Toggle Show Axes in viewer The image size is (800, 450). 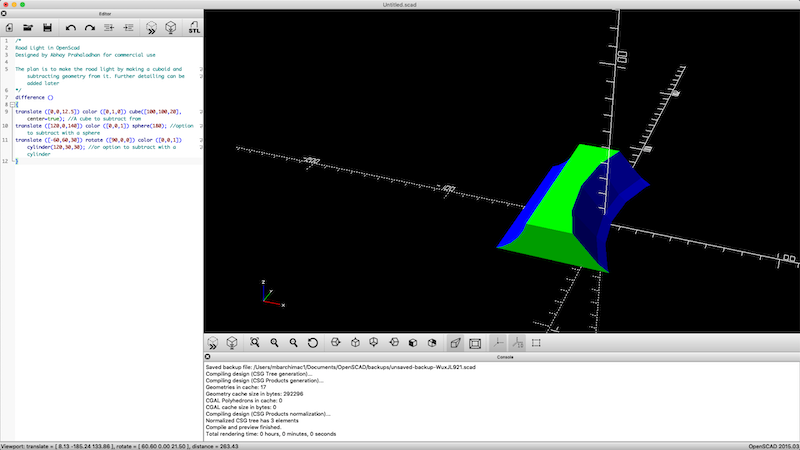coord(498,343)
